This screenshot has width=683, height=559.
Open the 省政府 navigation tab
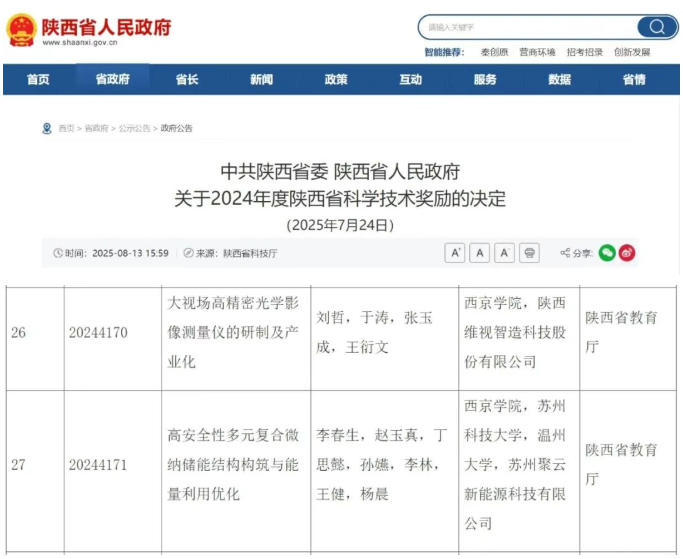tap(112, 80)
